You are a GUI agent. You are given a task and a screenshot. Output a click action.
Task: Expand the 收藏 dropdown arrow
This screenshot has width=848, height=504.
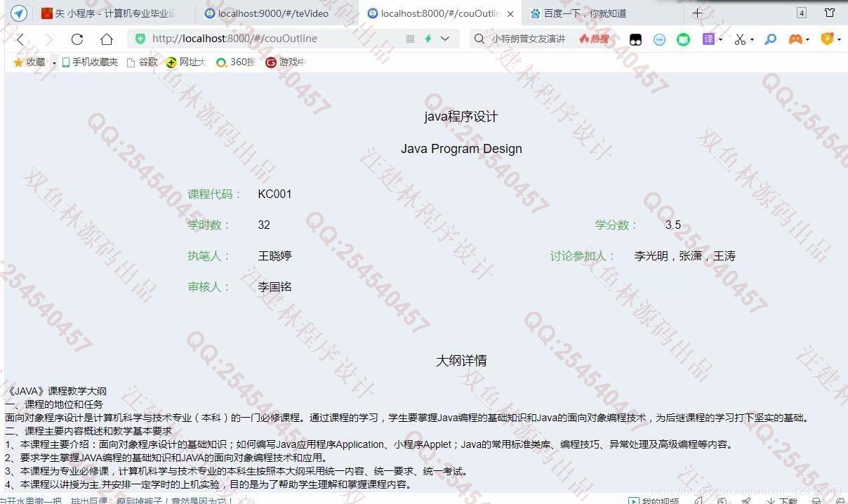pyautogui.click(x=53, y=62)
